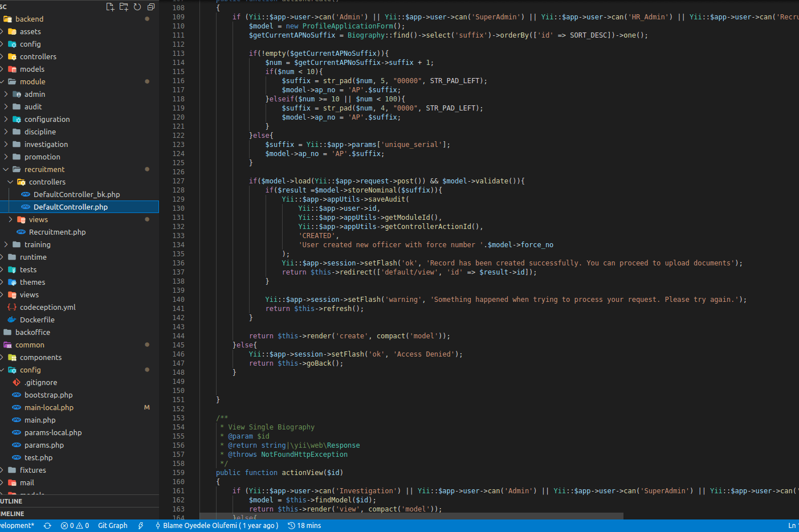Screen dimensions: 799x532
Task: Click the git branch name in status bar
Action: tap(17, 526)
